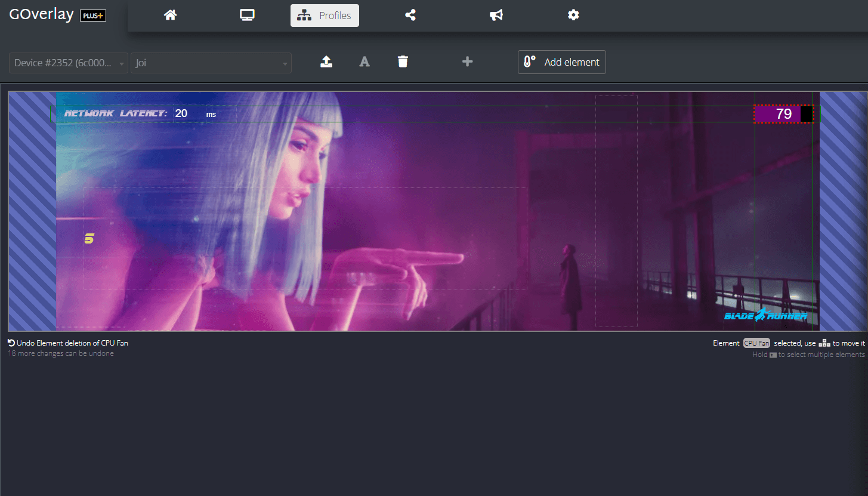This screenshot has height=496, width=868.
Task: Click the upload profile icon
Action: [x=326, y=61]
